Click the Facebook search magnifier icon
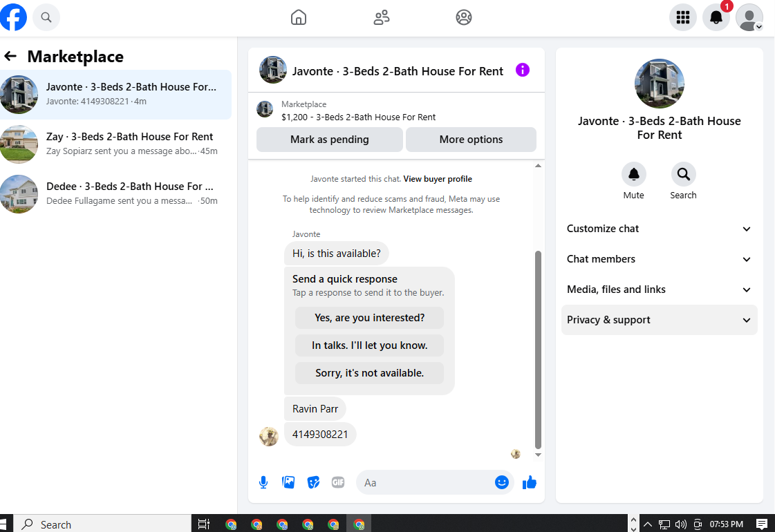The height and width of the screenshot is (532, 775). (x=46, y=17)
